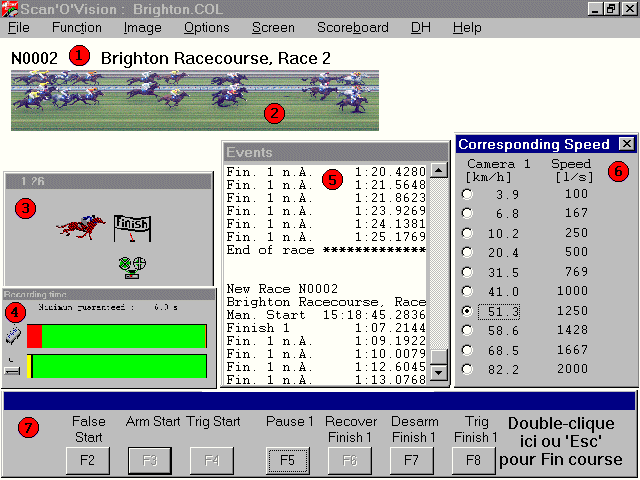
Task: Click the speed value 1250 l/s
Action: (x=572, y=311)
